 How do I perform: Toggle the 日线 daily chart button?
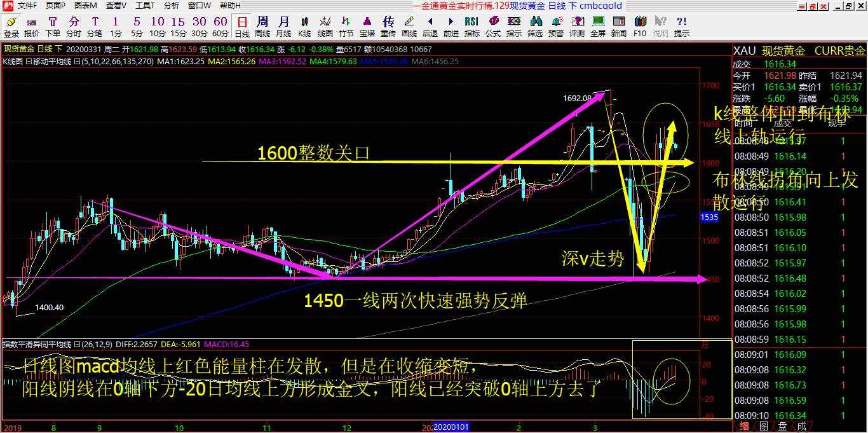click(x=242, y=27)
